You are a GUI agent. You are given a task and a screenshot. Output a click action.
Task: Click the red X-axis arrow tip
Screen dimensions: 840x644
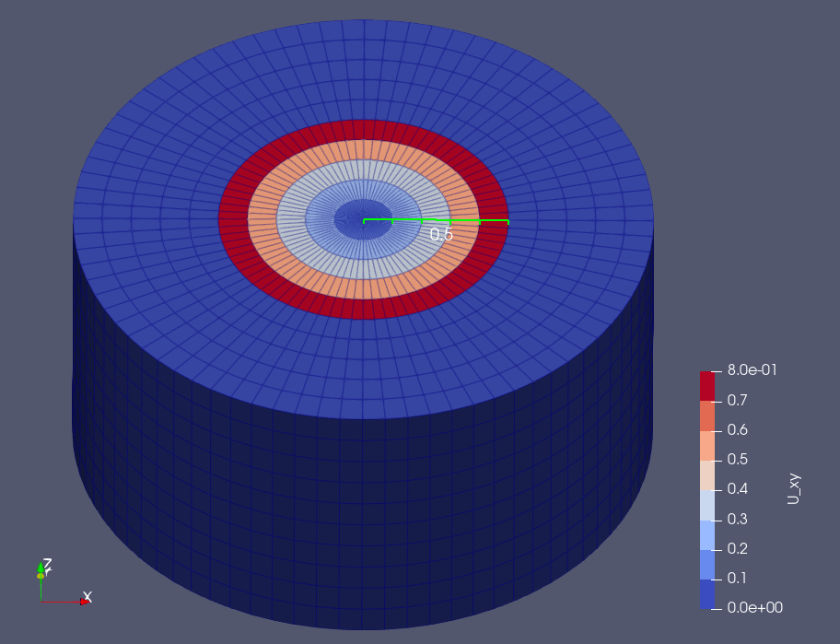85,602
